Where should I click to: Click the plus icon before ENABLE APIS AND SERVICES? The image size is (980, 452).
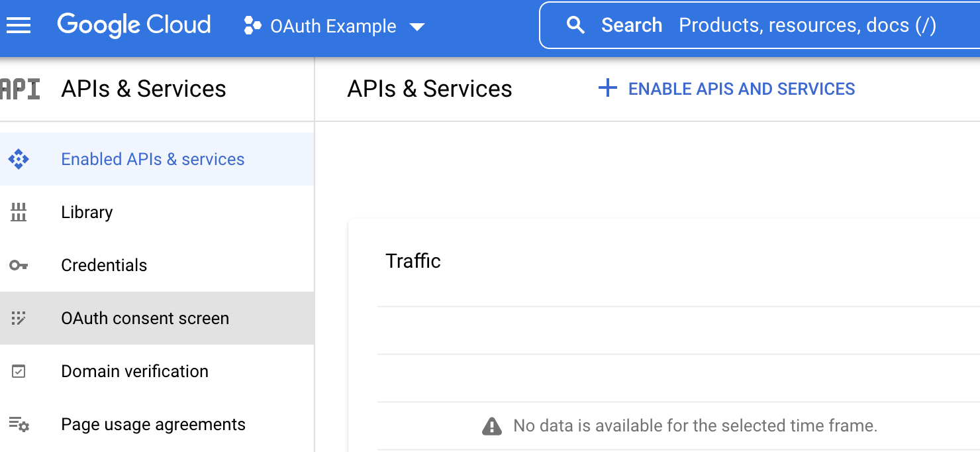pyautogui.click(x=607, y=87)
